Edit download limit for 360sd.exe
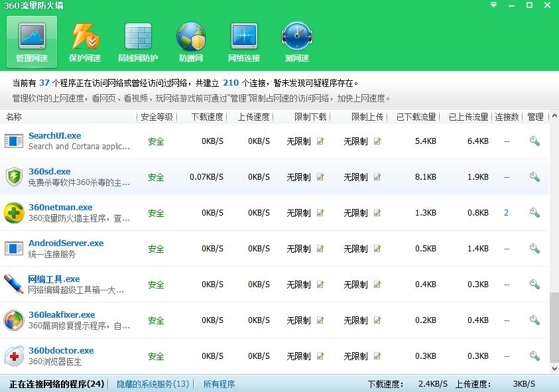The height and width of the screenshot is (392, 559). 320,178
